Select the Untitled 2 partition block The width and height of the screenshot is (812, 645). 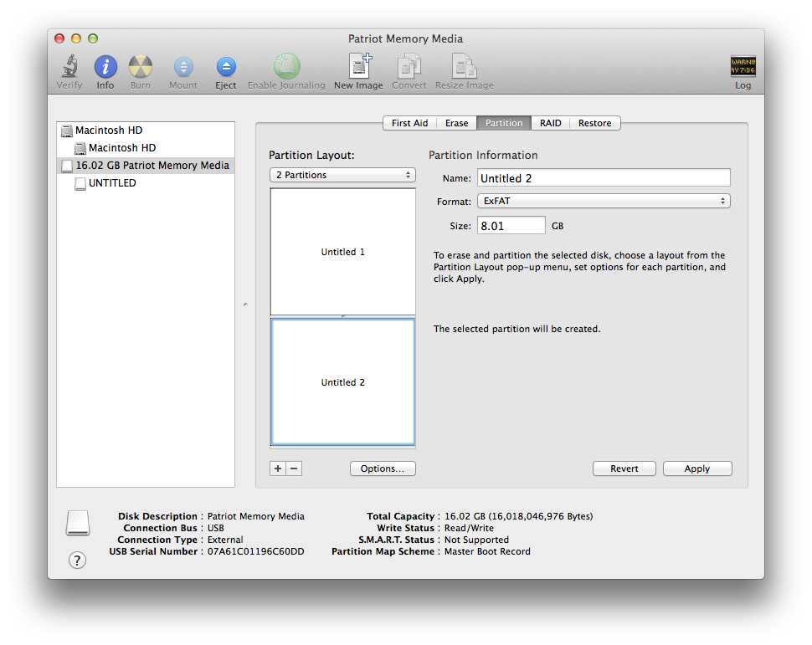click(343, 382)
